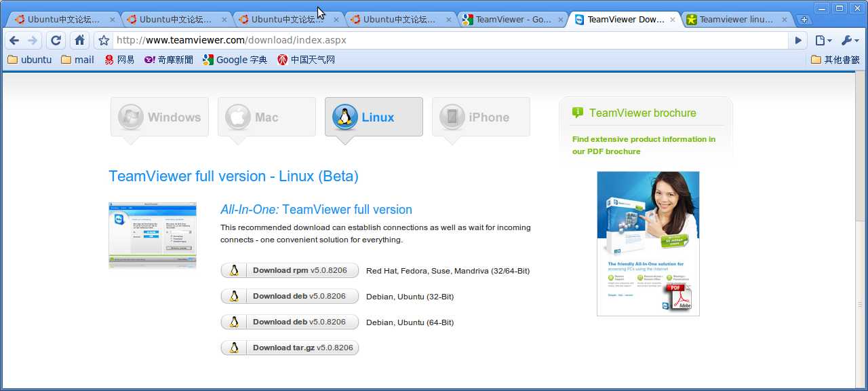
Task: Select the Windows platform tab
Action: click(x=159, y=117)
